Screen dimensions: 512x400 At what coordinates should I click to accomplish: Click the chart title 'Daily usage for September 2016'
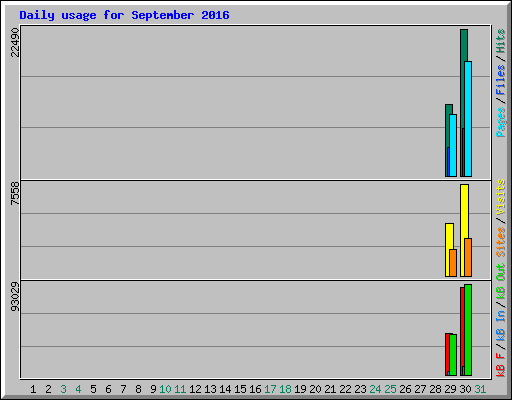coord(124,15)
